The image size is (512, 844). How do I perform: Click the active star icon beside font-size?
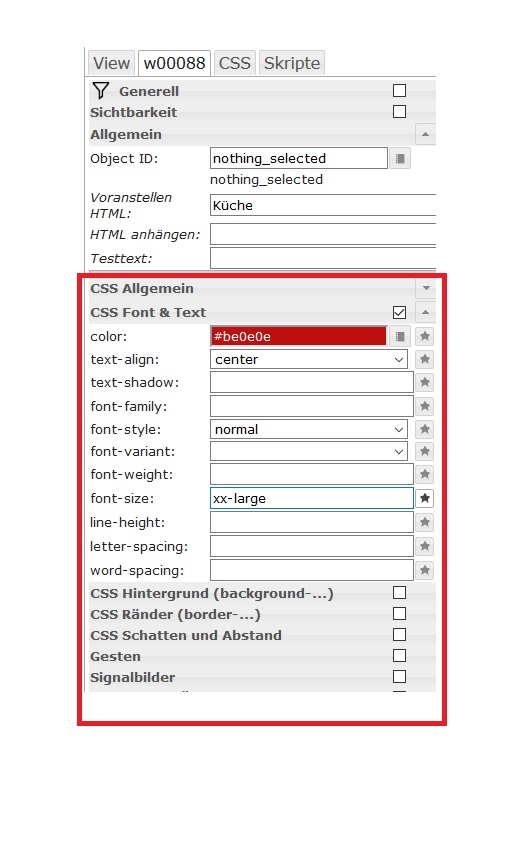point(425,498)
